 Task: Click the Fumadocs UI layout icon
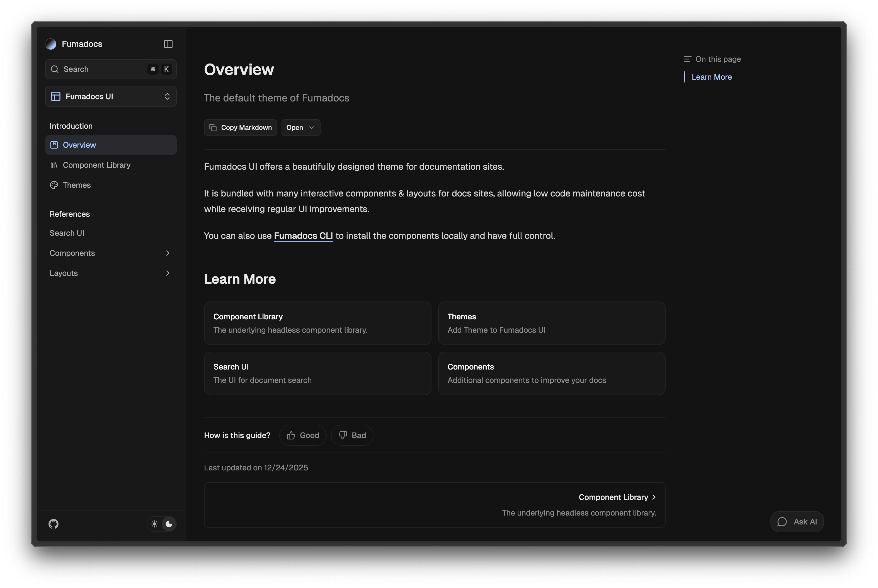(x=55, y=96)
